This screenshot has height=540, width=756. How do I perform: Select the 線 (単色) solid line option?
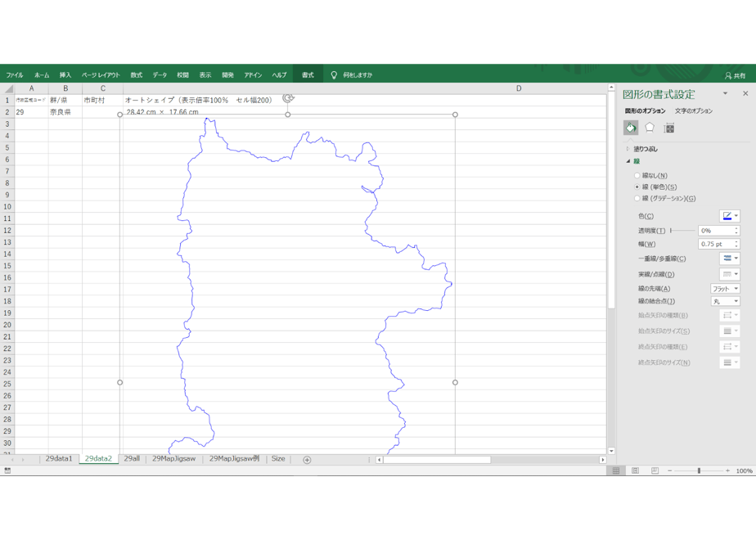pyautogui.click(x=637, y=187)
